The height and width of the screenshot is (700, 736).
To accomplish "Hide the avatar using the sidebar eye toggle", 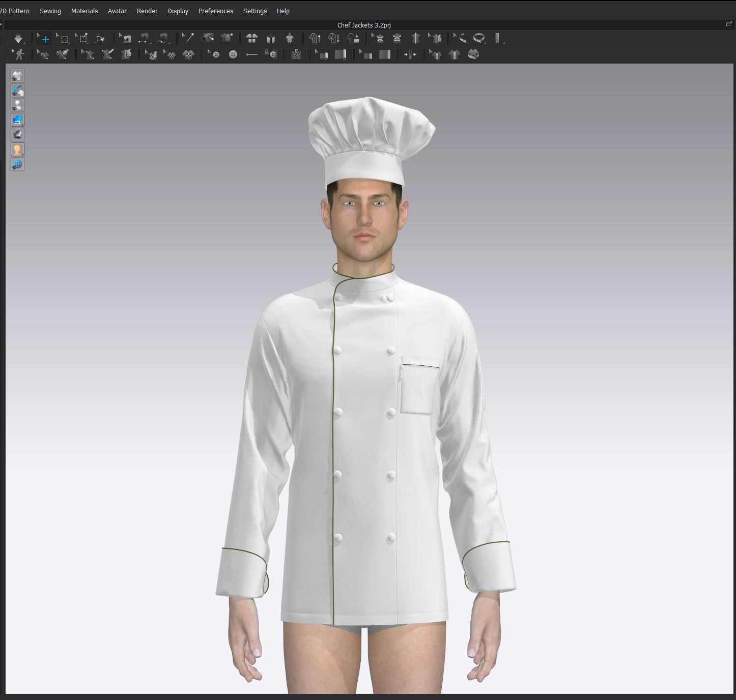I will coord(17,105).
